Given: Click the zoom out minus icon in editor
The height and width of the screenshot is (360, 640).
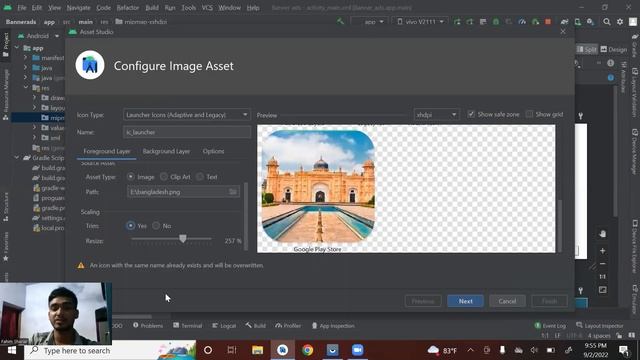Looking at the screenshot, I should pos(602,264).
